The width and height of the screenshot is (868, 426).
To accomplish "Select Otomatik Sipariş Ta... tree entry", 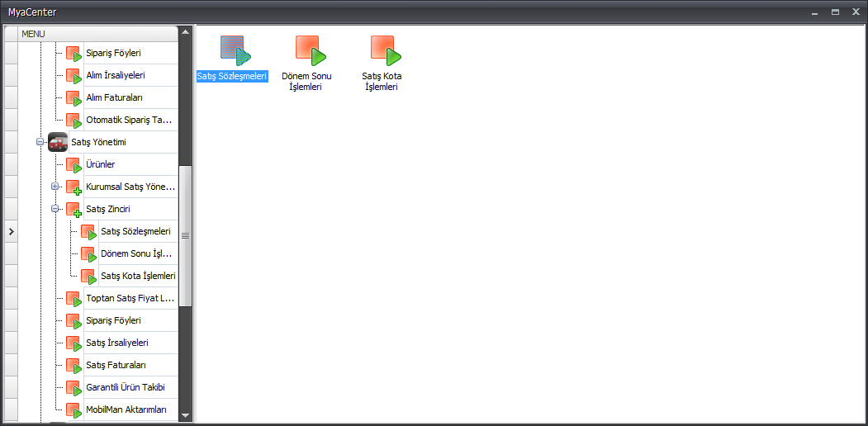I will [x=130, y=120].
